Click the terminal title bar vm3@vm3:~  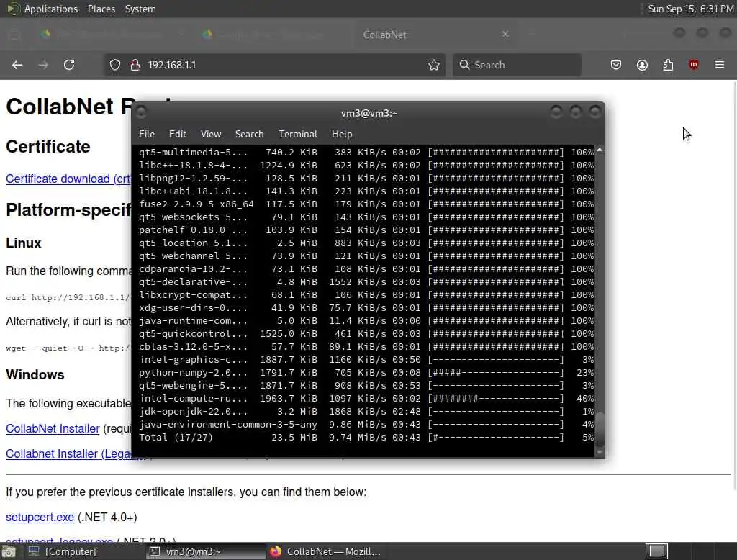pyautogui.click(x=369, y=113)
